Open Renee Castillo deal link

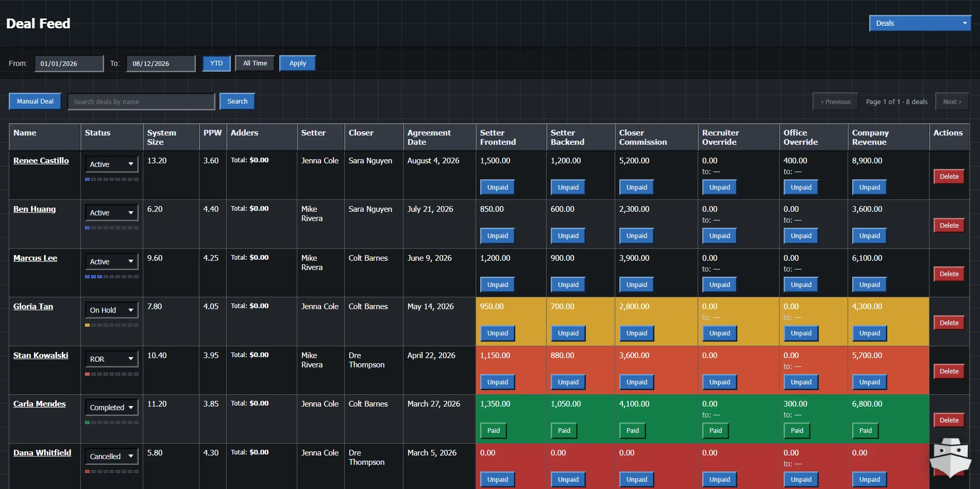tap(41, 161)
